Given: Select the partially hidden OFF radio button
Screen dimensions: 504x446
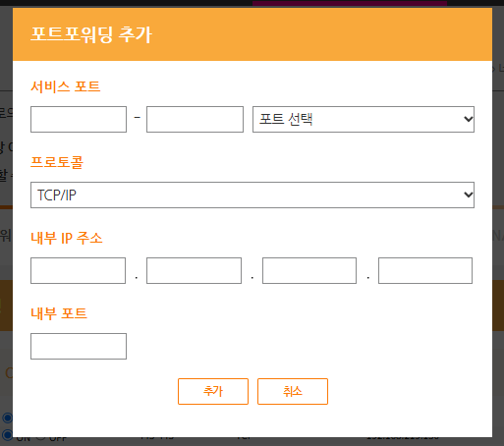Looking at the screenshot, I should (40, 437).
